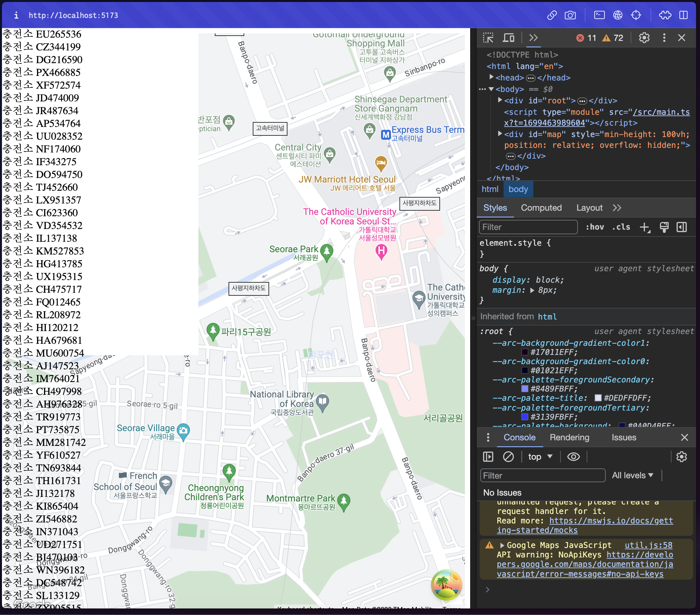Click the new style rule plus icon
700x615 pixels.
[x=645, y=227]
